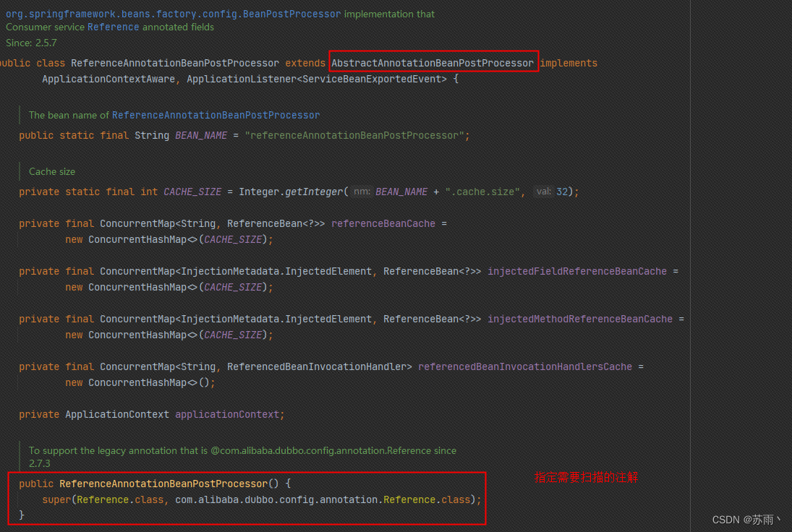Click injectedFieldReferenceBeanCache field name

tap(577, 272)
